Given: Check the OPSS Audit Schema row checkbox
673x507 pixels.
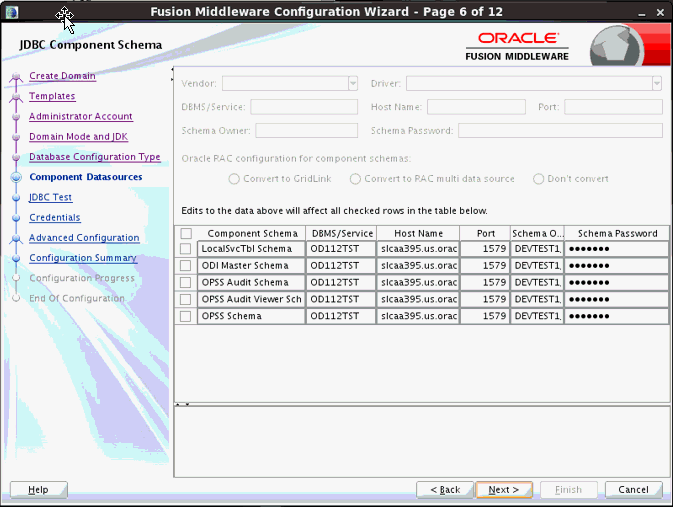Looking at the screenshot, I should (186, 282).
